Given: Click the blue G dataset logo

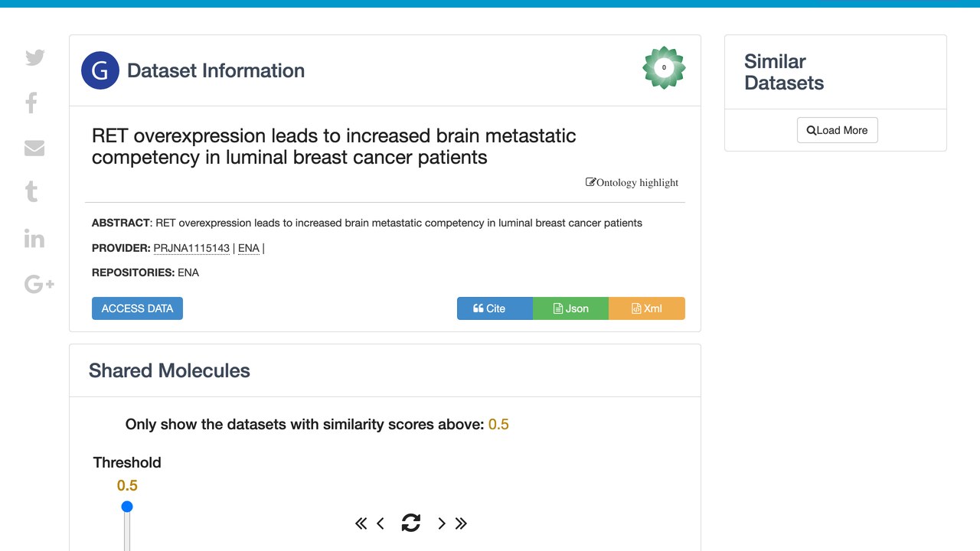Looking at the screenshot, I should click(x=100, y=70).
